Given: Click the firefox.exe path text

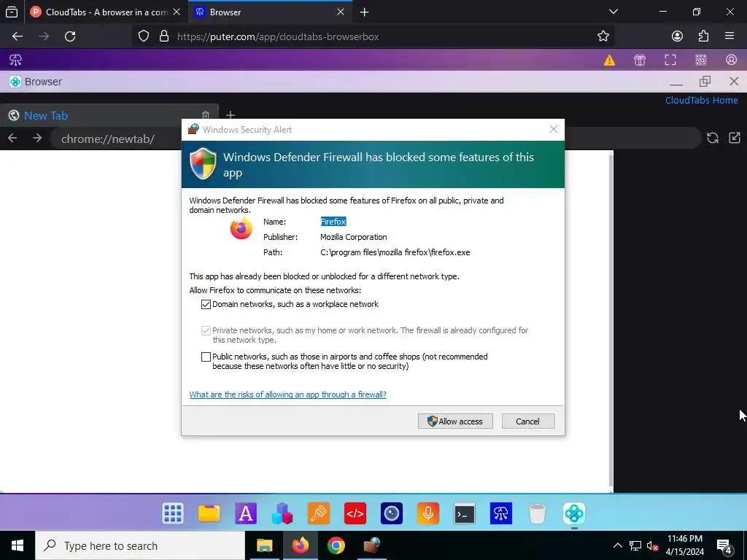Looking at the screenshot, I should click(x=395, y=252).
